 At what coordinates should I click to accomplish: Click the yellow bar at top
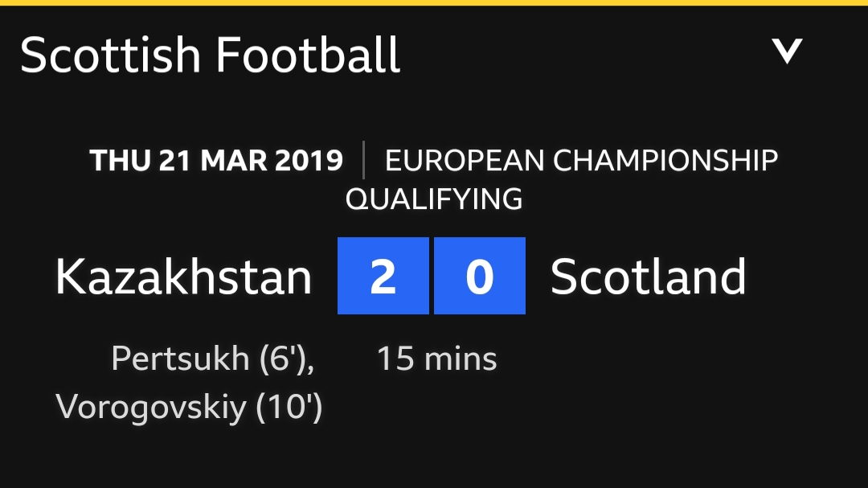[x=434, y=2]
